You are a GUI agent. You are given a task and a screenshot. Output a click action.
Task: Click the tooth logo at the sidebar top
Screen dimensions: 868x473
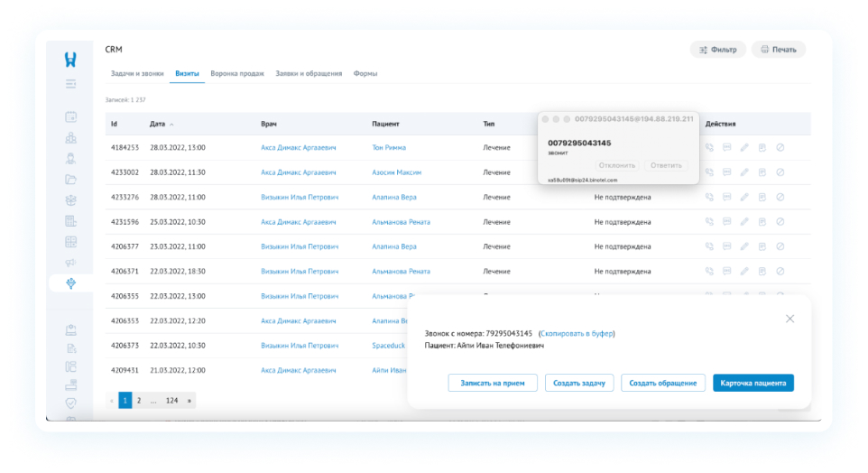tap(70, 60)
